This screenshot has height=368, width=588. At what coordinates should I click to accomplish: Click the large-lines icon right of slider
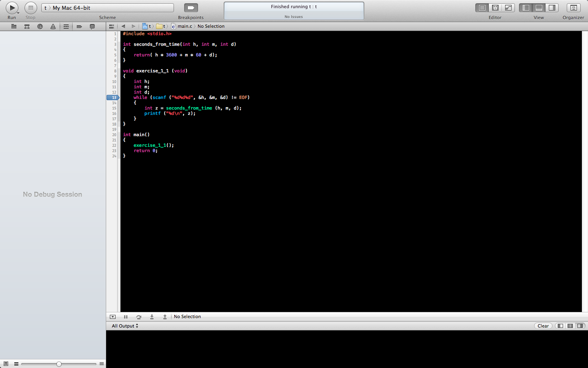point(102,364)
